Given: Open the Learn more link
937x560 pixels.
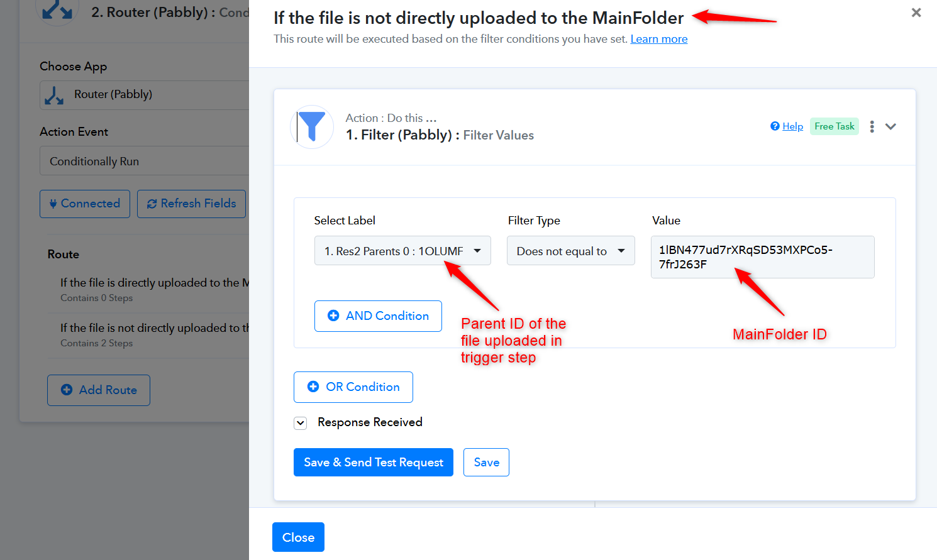Looking at the screenshot, I should coord(659,39).
